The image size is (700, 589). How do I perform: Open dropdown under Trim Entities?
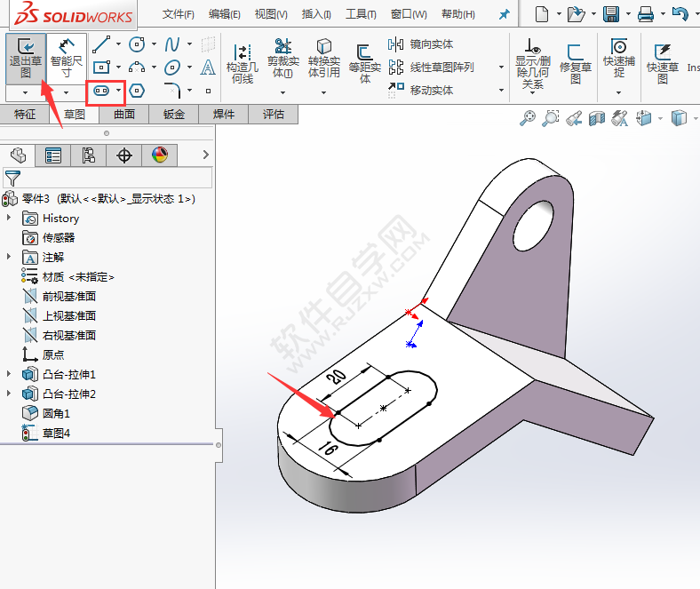(x=283, y=93)
